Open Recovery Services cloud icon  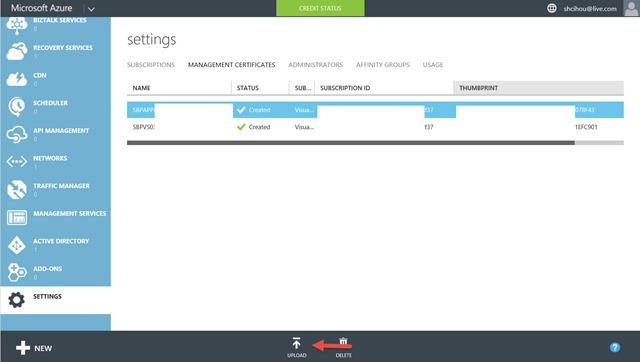click(17, 52)
